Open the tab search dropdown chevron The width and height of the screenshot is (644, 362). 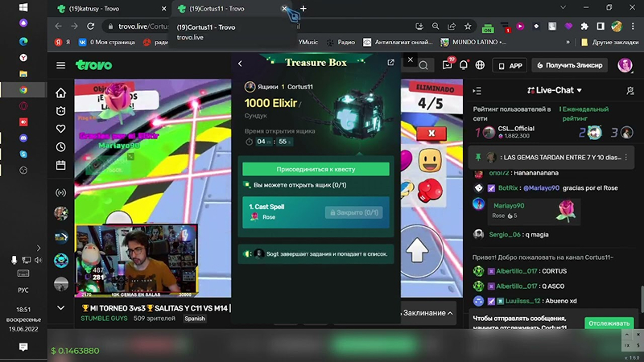tap(563, 7)
